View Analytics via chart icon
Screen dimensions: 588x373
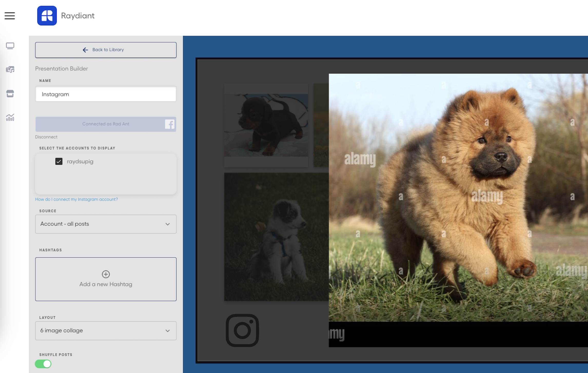tap(10, 118)
